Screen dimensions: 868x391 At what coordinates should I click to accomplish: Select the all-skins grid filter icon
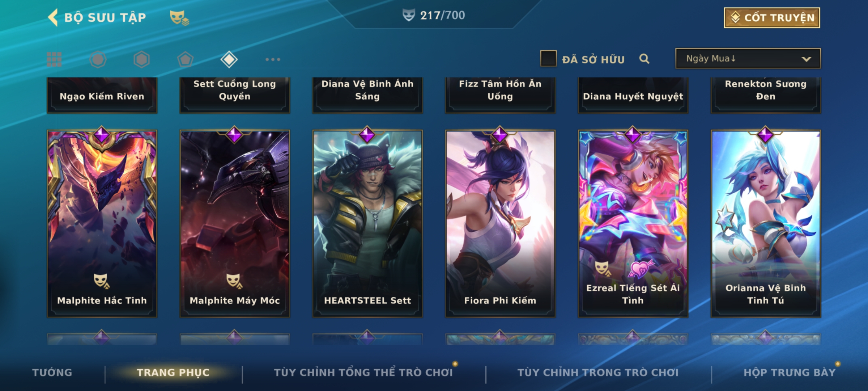click(x=54, y=59)
